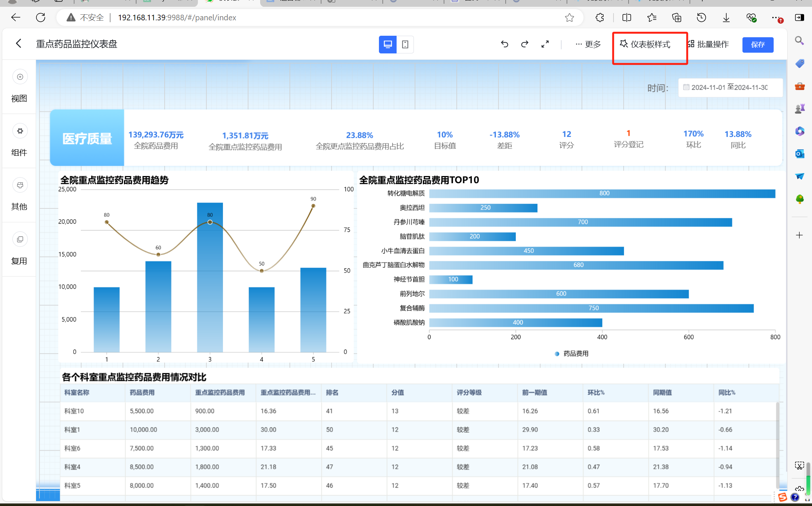Click the 复合辅酶 bar valued 750
Image resolution: width=812 pixels, height=506 pixels.
pos(591,308)
